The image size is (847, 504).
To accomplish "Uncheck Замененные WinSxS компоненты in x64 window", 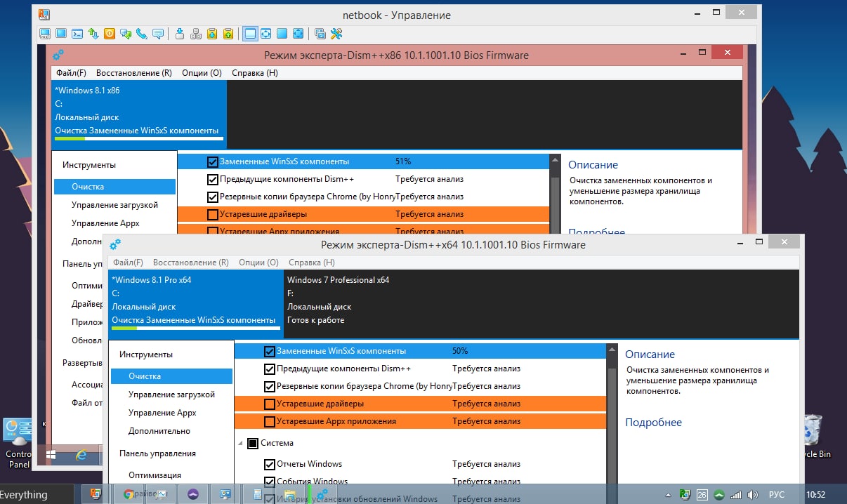I will [x=269, y=351].
